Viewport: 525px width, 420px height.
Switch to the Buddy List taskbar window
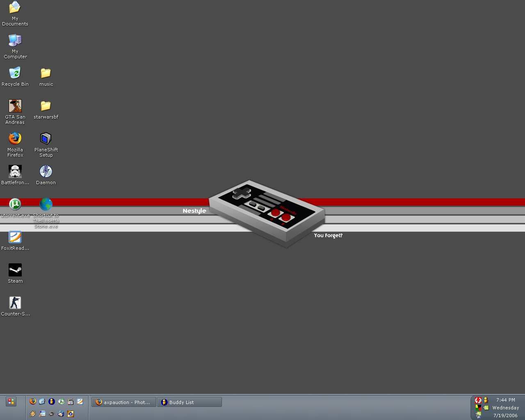point(189,402)
